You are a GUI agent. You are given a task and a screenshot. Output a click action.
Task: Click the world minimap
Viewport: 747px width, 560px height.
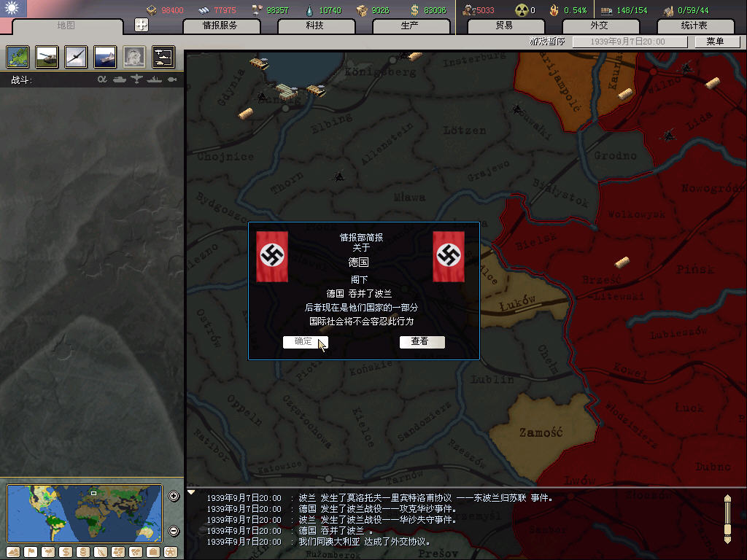[x=85, y=513]
